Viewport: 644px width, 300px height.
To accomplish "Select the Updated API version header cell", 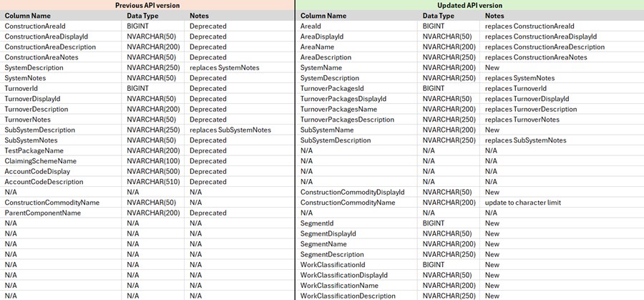I will [470, 5].
